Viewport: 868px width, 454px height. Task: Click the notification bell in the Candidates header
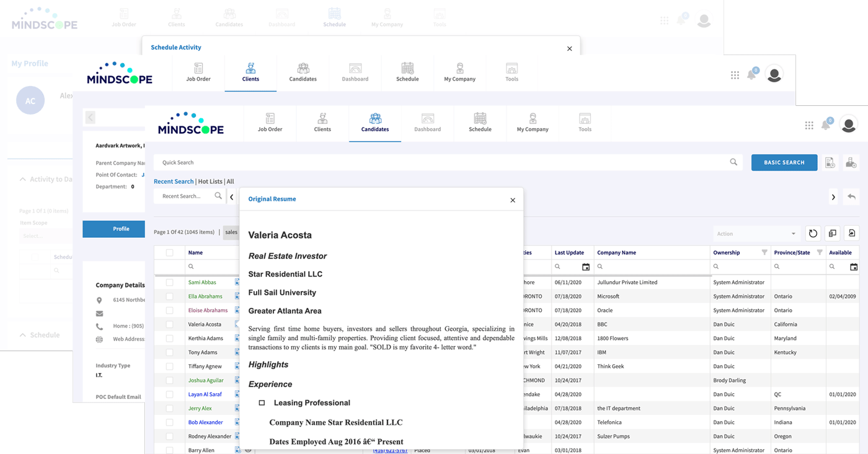click(x=826, y=125)
